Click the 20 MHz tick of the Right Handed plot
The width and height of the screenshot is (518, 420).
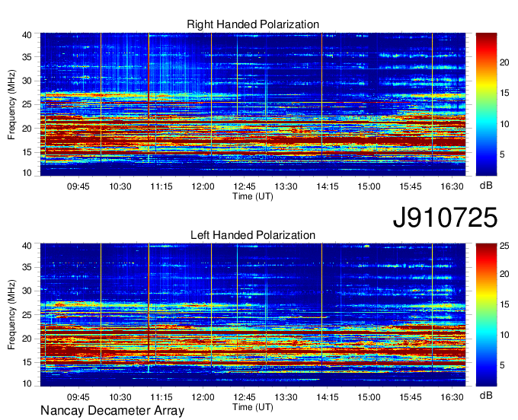27,129
